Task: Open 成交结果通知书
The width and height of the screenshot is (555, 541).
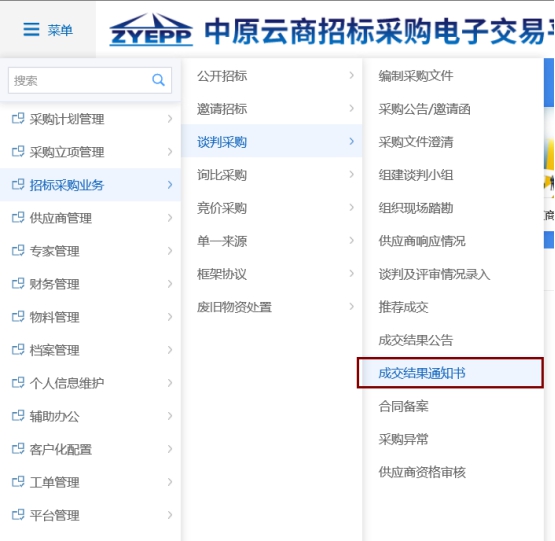Action: (450, 373)
